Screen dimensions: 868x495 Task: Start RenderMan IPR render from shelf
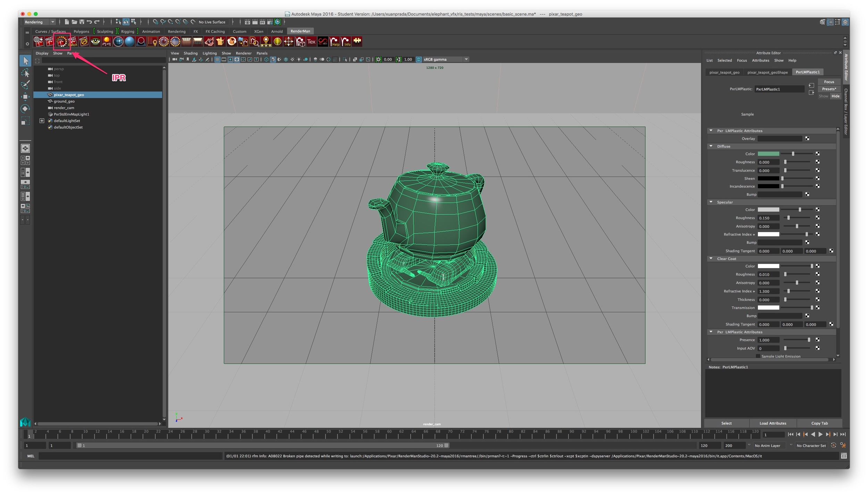click(61, 42)
